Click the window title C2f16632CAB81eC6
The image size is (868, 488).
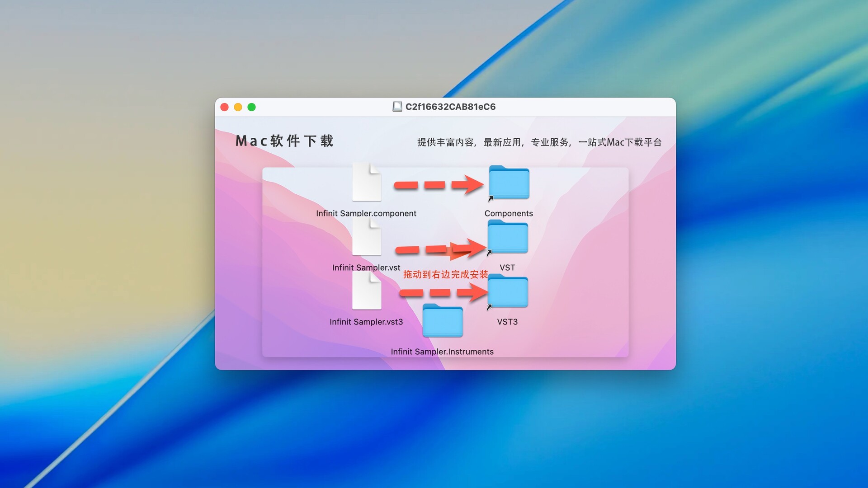pyautogui.click(x=450, y=107)
